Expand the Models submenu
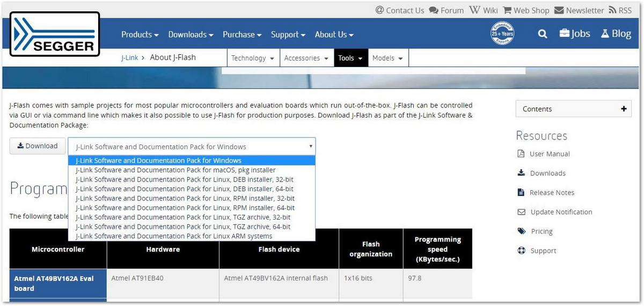 click(x=388, y=58)
